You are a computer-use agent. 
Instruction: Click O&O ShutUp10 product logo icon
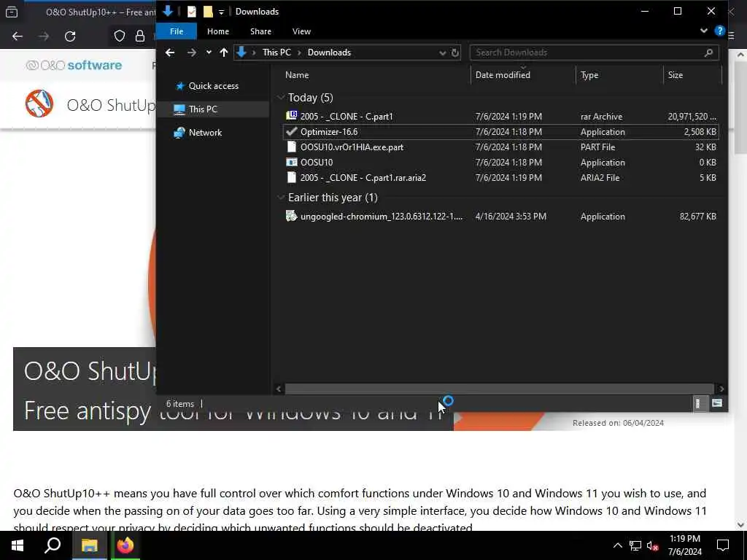39,104
